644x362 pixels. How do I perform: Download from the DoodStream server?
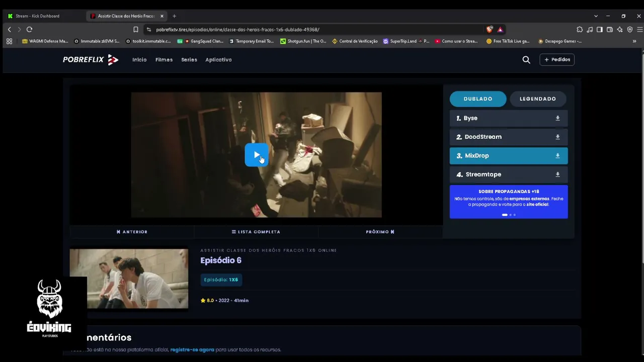point(557,137)
